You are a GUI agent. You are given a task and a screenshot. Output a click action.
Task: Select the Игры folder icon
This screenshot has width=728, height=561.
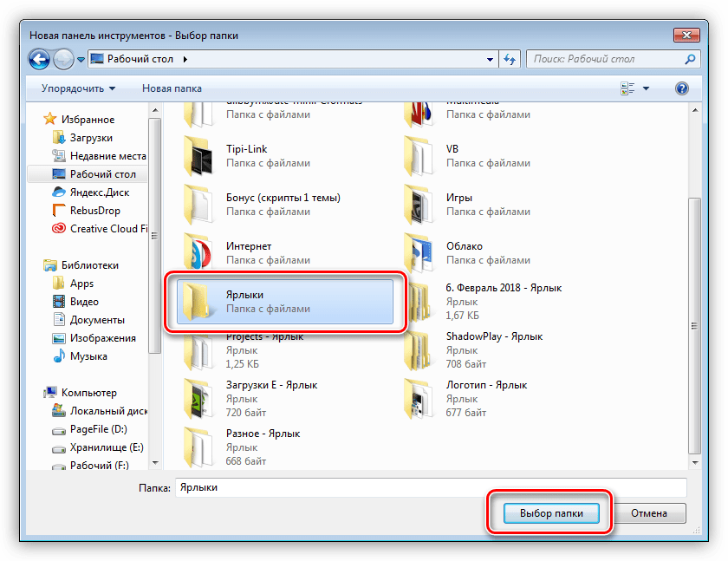pos(419,204)
